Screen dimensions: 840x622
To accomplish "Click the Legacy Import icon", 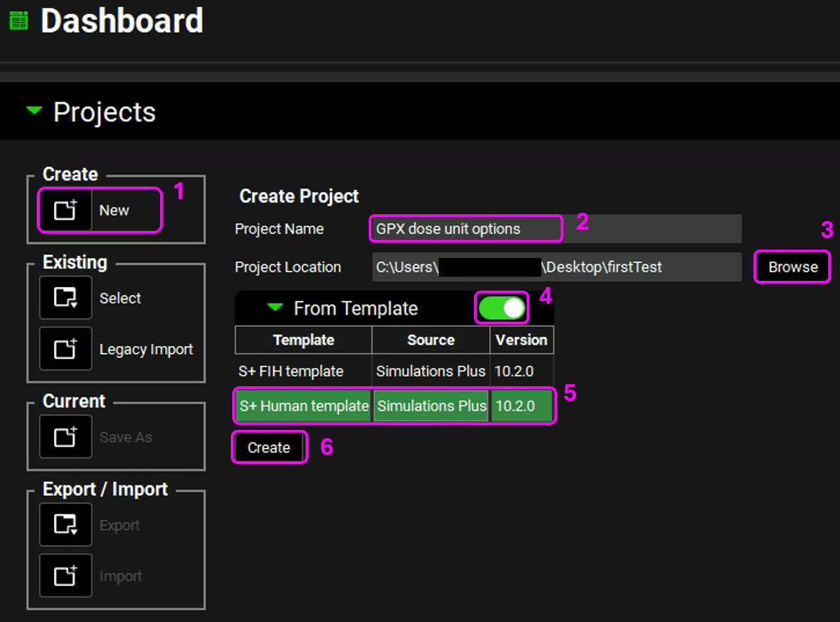I will [x=65, y=349].
